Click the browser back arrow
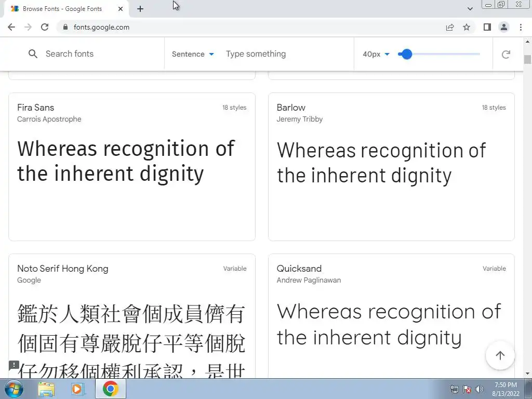The width and height of the screenshot is (532, 399). pyautogui.click(x=11, y=27)
